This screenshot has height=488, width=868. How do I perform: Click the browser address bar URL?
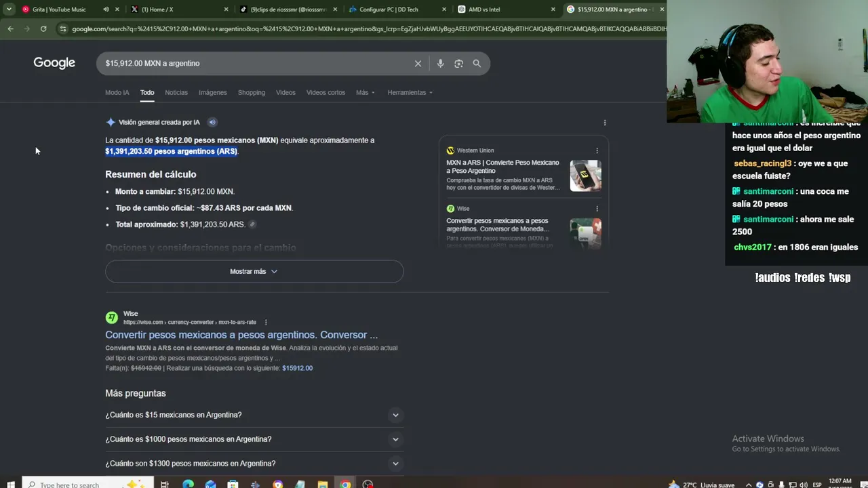pyautogui.click(x=370, y=28)
